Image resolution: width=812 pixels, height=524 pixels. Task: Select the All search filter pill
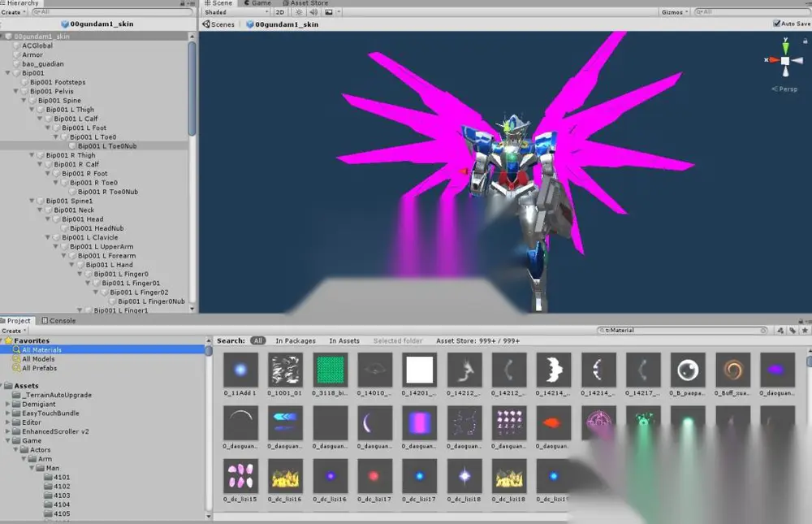coord(258,340)
